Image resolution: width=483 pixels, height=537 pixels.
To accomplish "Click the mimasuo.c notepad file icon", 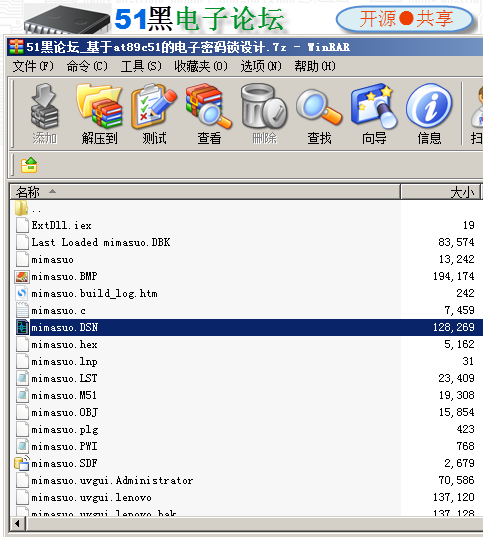I will pos(22,311).
